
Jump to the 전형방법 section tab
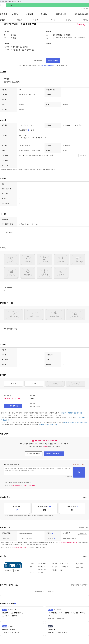click(x=69, y=20)
